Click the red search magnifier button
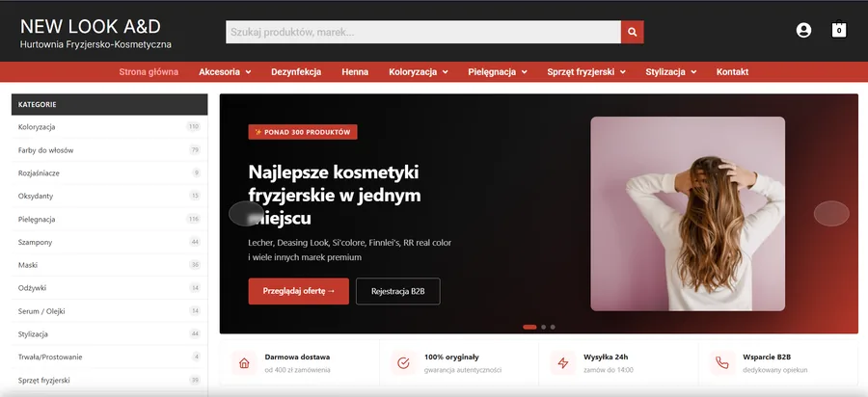Screen dimensions: 868x397 pos(632,32)
